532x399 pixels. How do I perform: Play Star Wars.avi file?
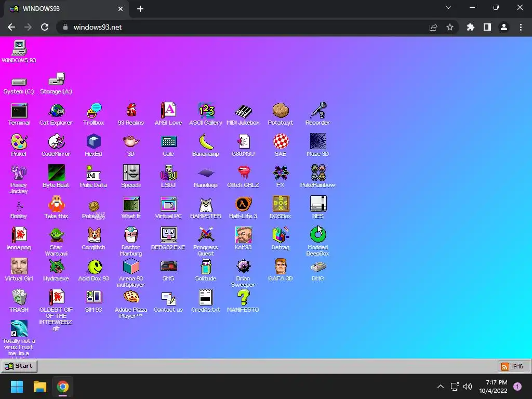[56, 236]
